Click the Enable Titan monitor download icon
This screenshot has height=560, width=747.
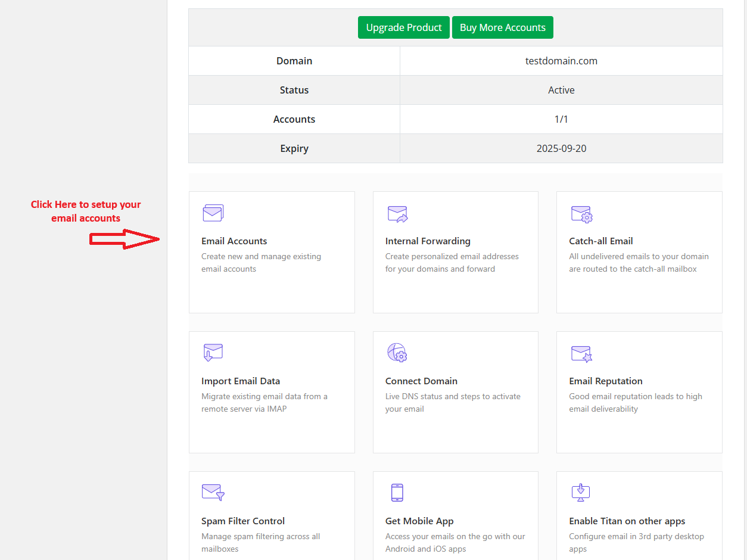[x=580, y=492]
